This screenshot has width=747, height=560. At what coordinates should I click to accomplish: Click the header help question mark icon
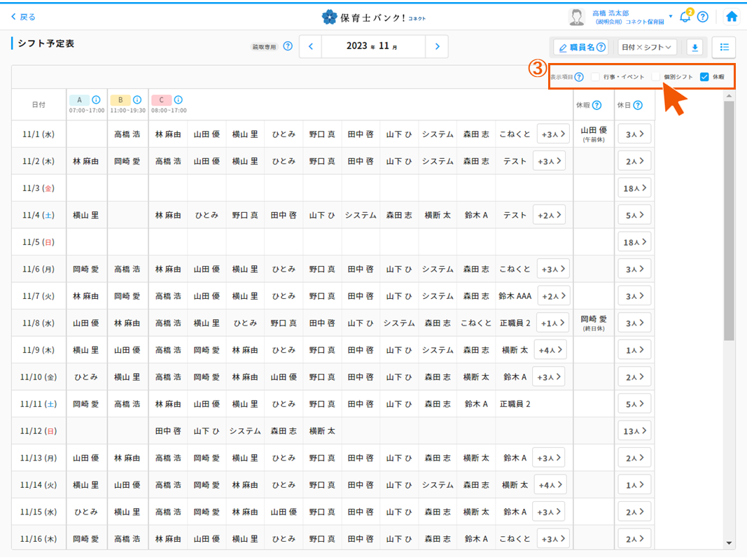703,17
